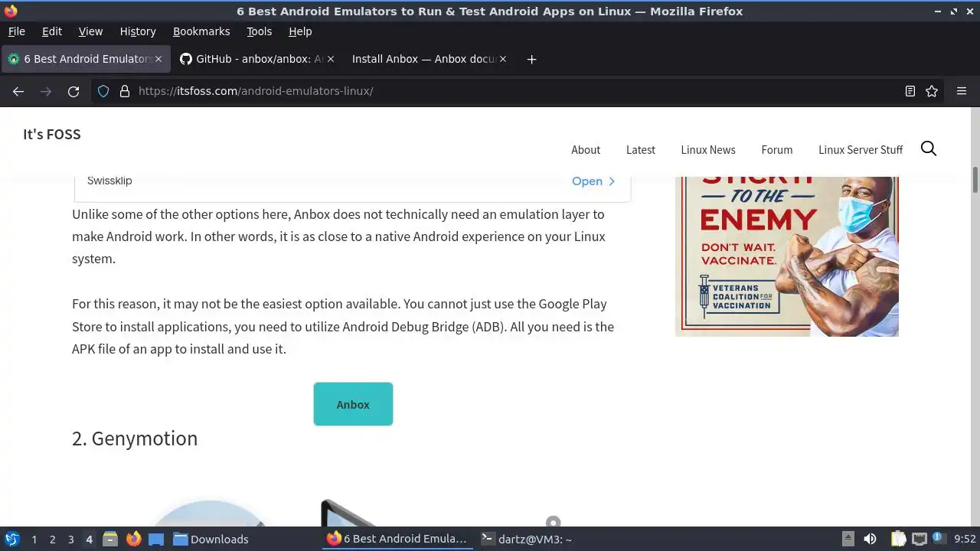
Task: Click the teal Anbox button
Action: click(x=353, y=404)
